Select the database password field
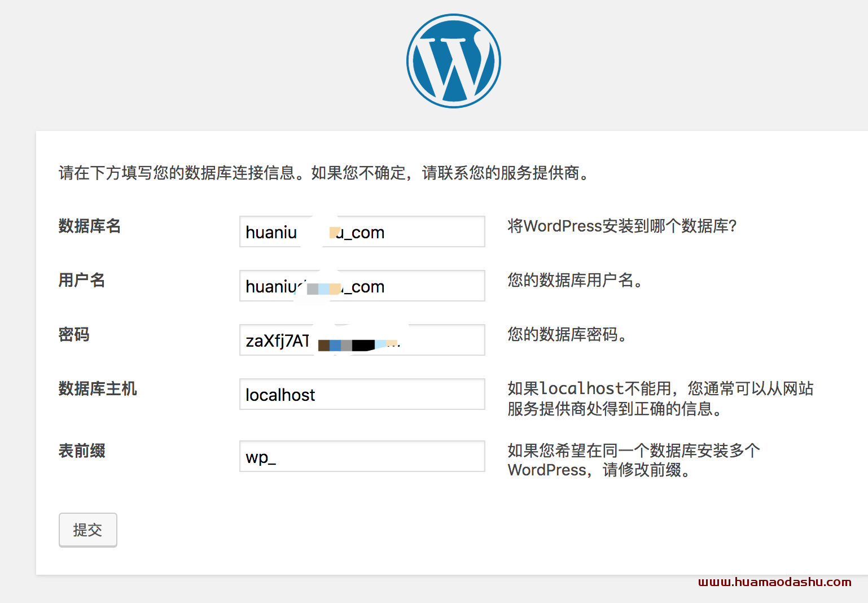The height and width of the screenshot is (603, 868). pyautogui.click(x=362, y=340)
